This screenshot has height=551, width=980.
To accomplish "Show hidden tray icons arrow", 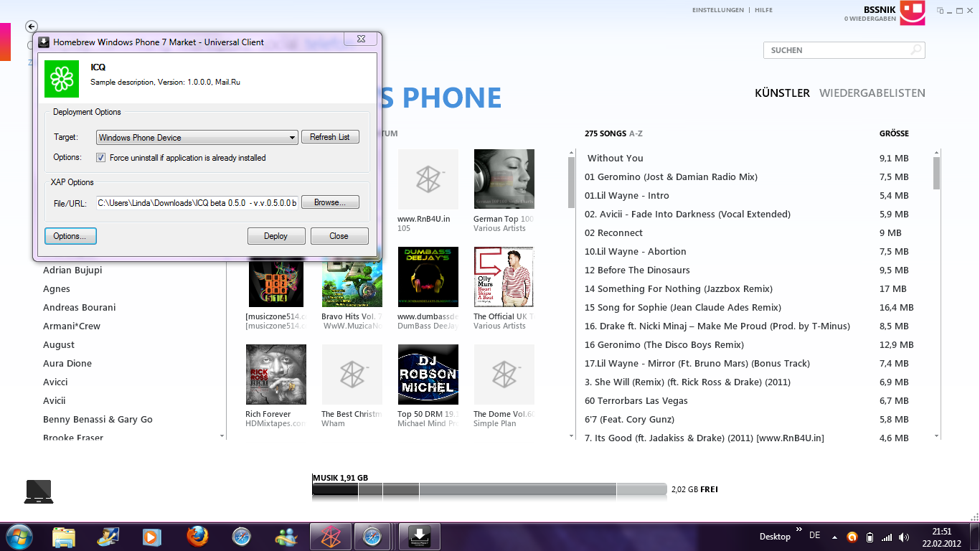I will click(834, 537).
